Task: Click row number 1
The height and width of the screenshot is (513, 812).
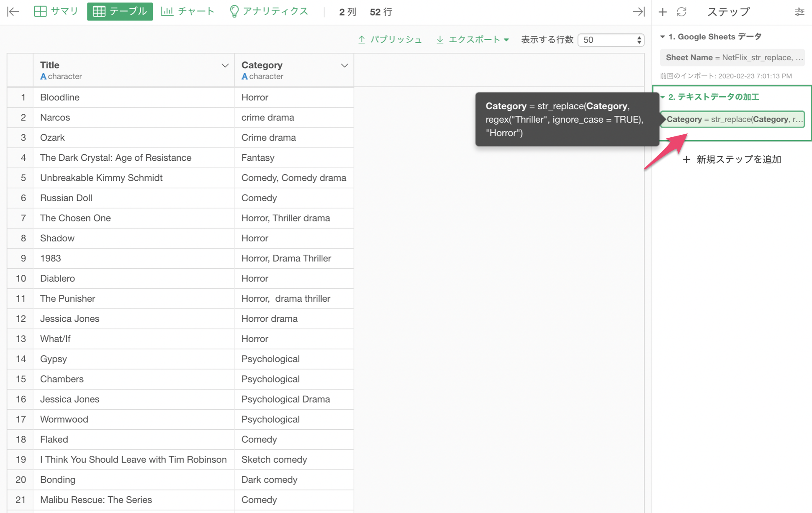Action: point(21,97)
